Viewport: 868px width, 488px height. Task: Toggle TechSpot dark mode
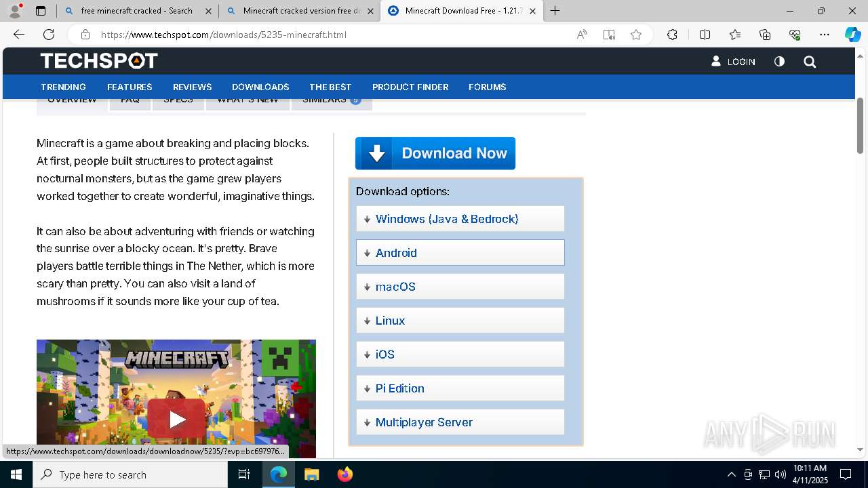tap(779, 62)
